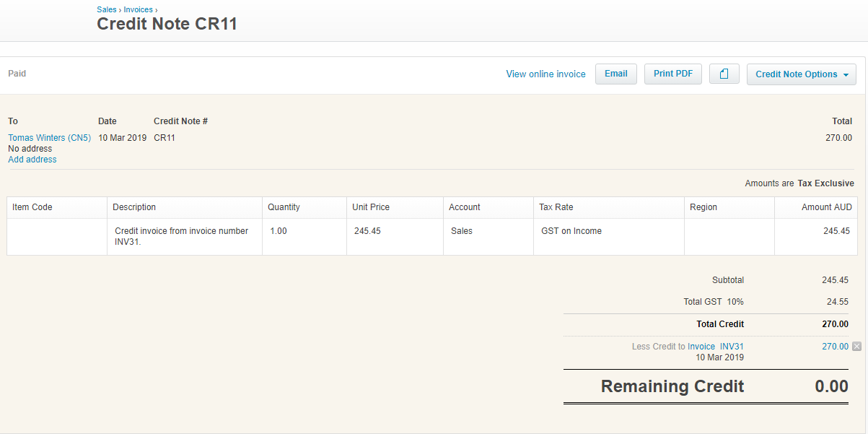This screenshot has height=434, width=868.
Task: Go to Sales in the breadcrumb
Action: pos(106,10)
